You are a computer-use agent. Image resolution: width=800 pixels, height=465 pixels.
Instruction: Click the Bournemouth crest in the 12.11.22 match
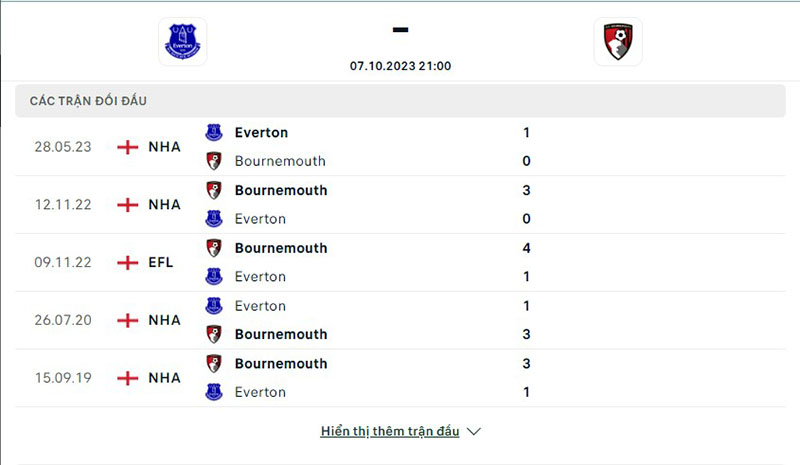[x=214, y=190]
